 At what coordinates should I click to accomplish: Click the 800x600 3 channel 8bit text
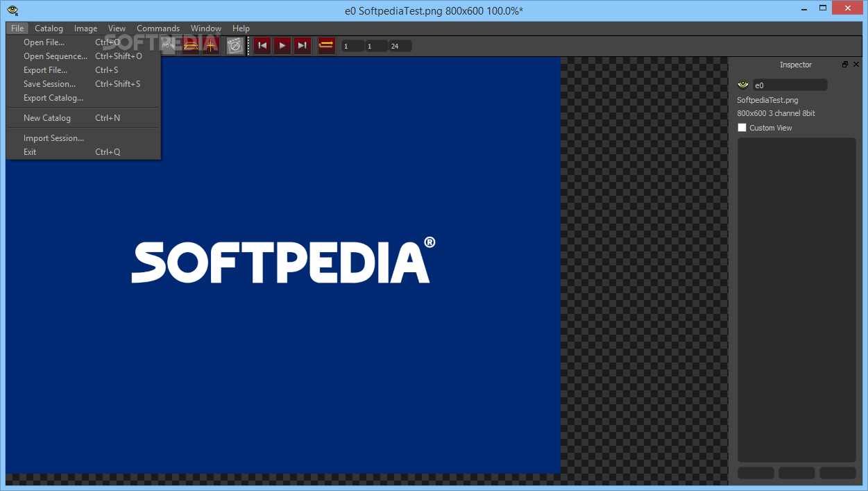pos(776,113)
